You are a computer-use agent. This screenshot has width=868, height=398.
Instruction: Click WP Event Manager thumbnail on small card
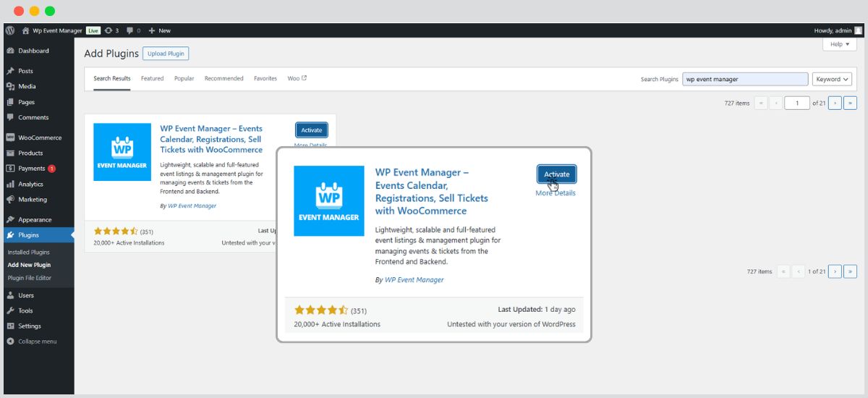pos(122,152)
